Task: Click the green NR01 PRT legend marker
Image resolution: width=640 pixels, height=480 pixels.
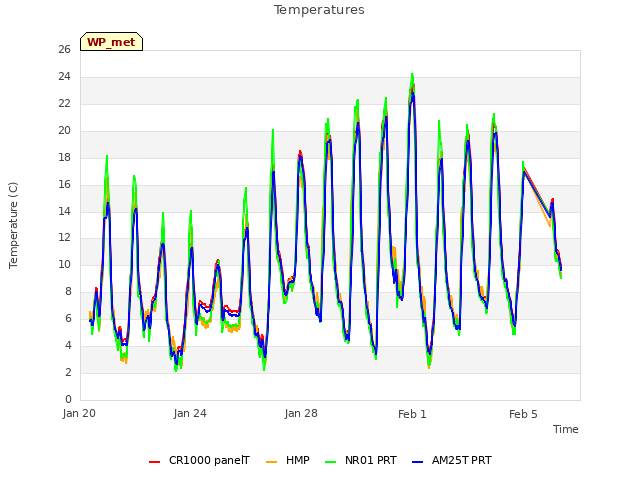Action: tap(331, 462)
